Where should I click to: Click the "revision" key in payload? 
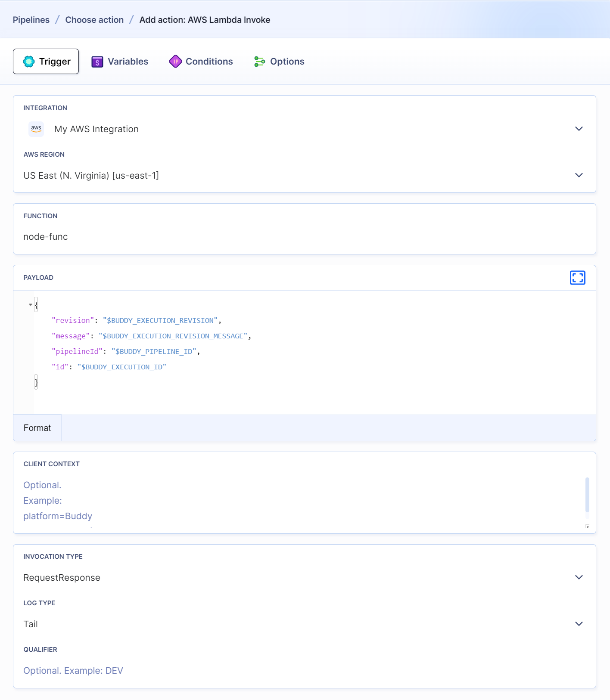coord(73,320)
